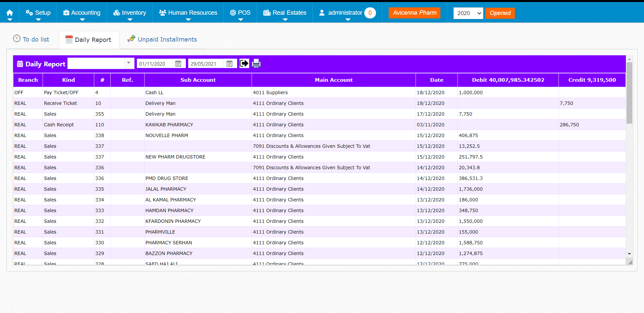This screenshot has height=313, width=644.
Task: Click the Avicenna Pharm company button
Action: (415, 13)
